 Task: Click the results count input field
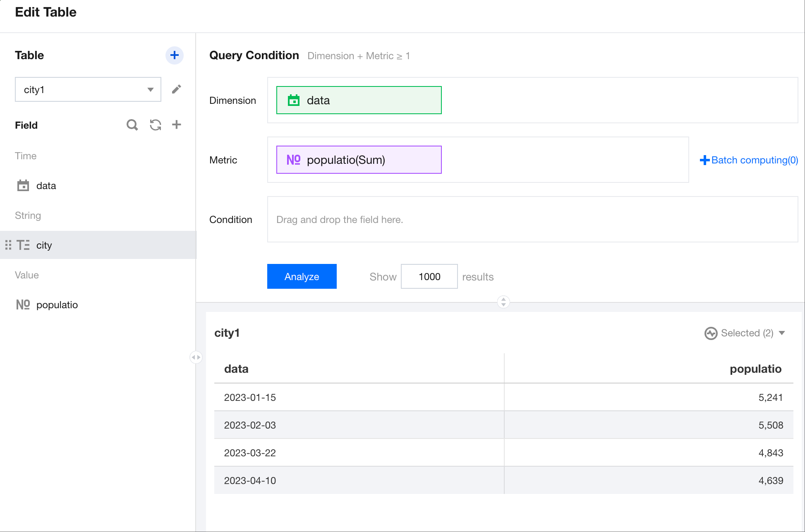pyautogui.click(x=429, y=276)
